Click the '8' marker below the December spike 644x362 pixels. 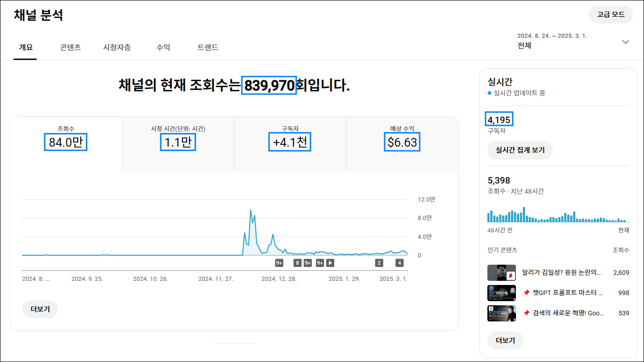(298, 263)
